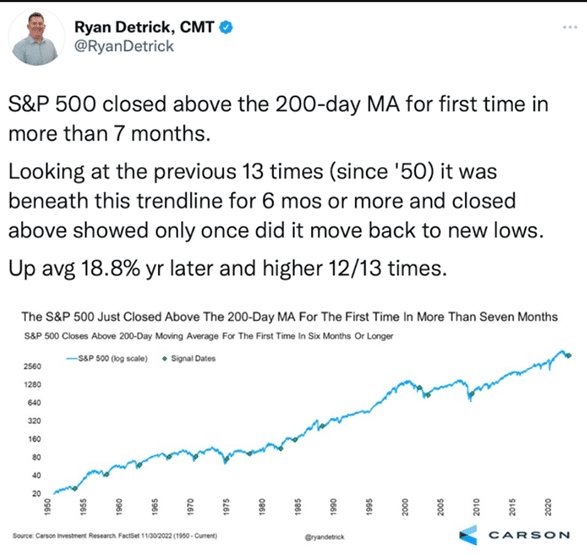Screen dimensions: 587x555
Task: Click the 2560 label on the y-axis
Action: click(x=33, y=366)
